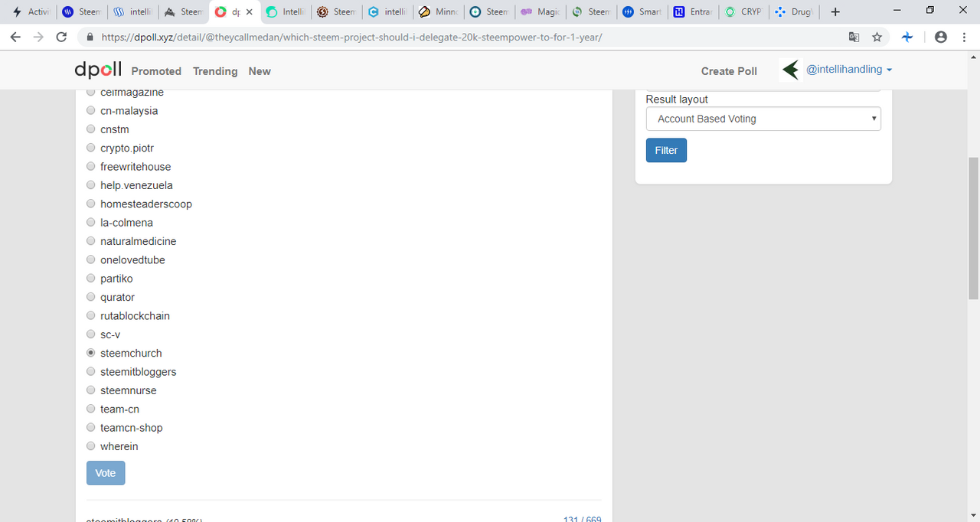Select the wherein option
This screenshot has width=980, height=522.
91,446
